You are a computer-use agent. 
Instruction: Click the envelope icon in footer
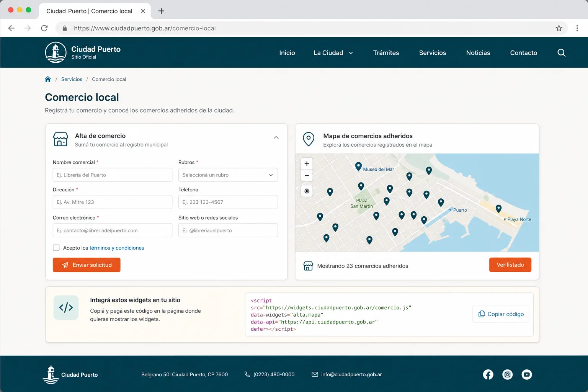click(x=315, y=374)
